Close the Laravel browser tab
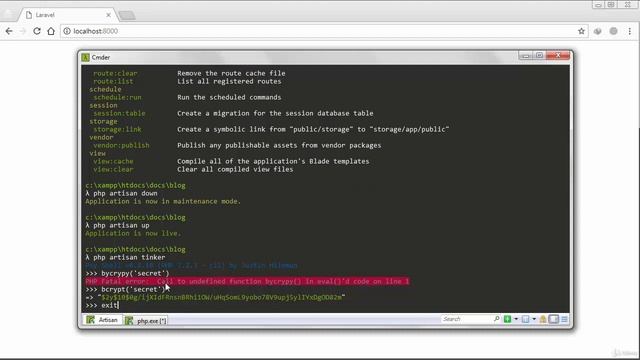This screenshot has width=640, height=360. (108, 15)
